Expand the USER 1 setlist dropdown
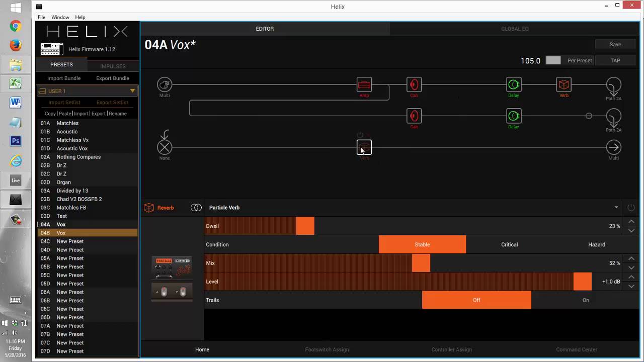This screenshot has width=644, height=362. 132,91
